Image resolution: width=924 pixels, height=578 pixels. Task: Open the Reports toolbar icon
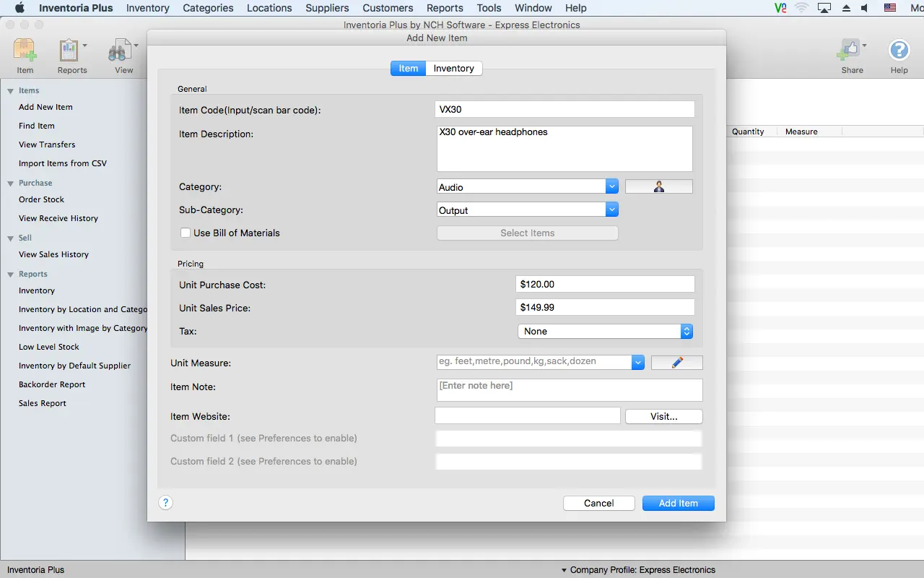coord(69,52)
